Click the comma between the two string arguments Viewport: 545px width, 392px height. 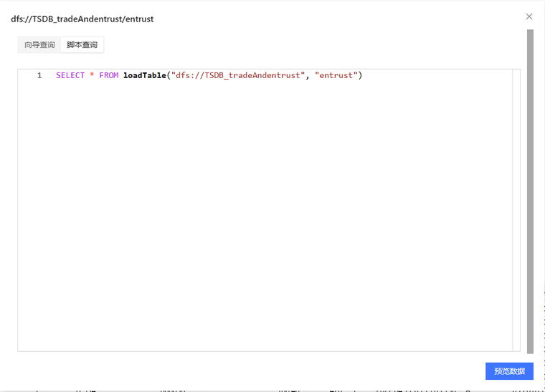pos(308,75)
